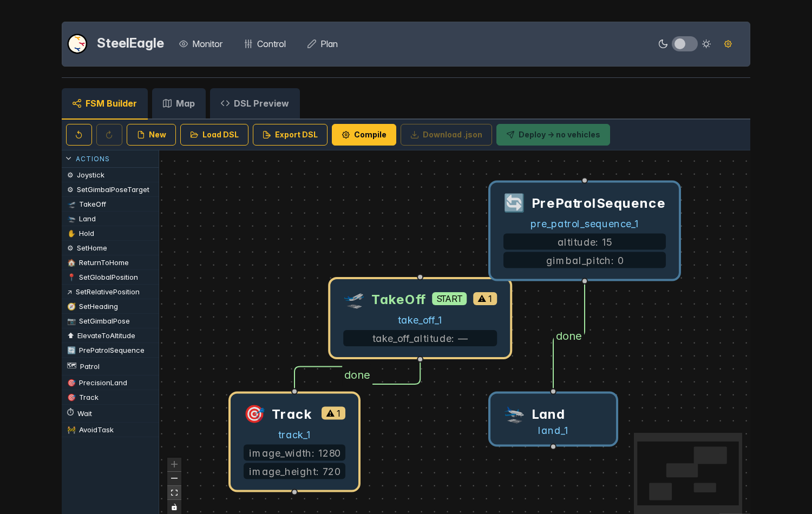Screen dimensions: 812x514
Task: Click the START badge on TakeOff node
Action: [449, 299]
